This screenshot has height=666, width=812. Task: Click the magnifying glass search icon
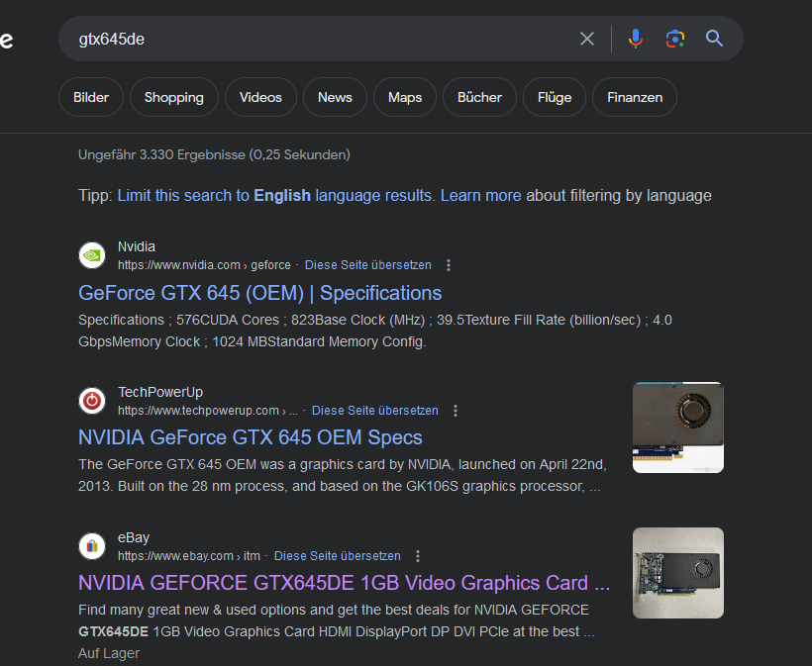click(714, 39)
